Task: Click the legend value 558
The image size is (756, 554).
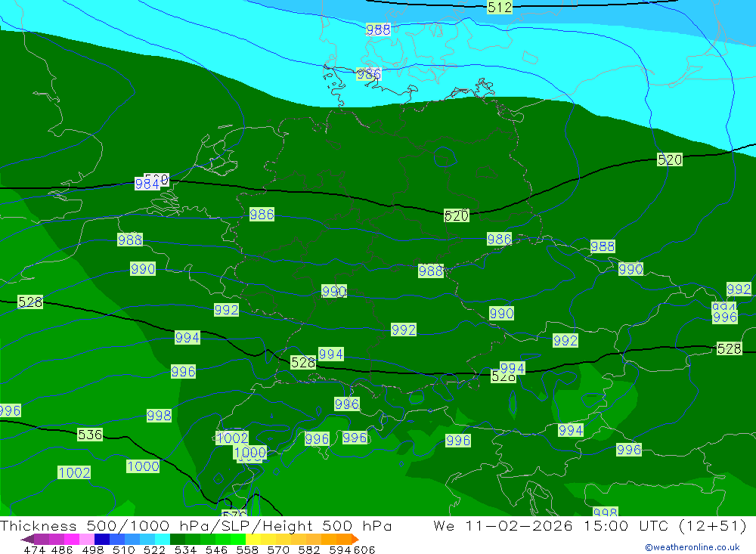Action: (247, 549)
